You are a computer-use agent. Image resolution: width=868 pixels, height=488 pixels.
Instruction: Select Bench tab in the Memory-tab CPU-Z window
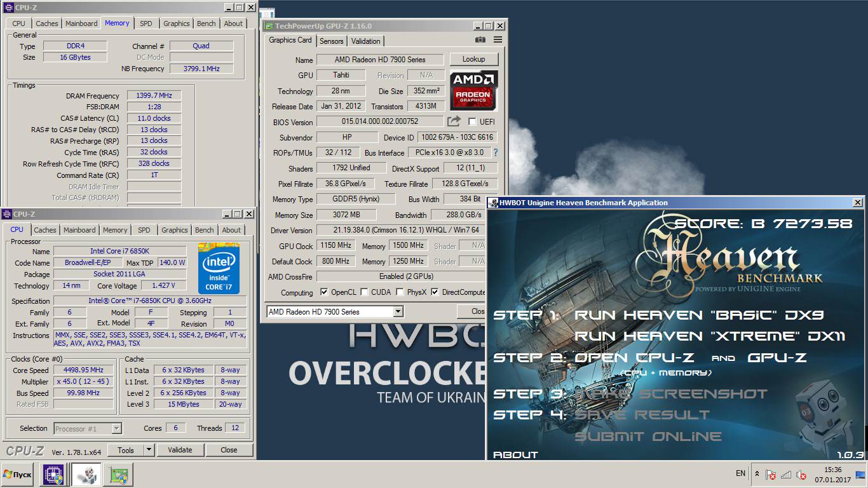coord(207,24)
